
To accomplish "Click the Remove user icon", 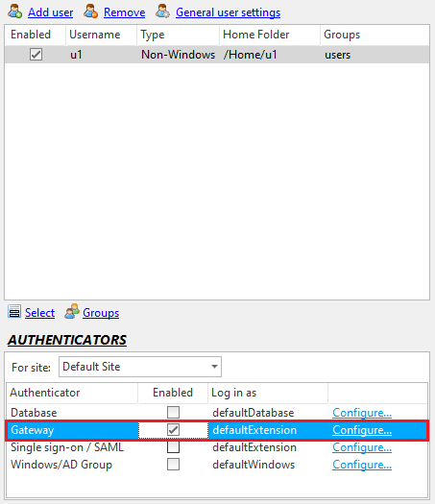I will [90, 12].
